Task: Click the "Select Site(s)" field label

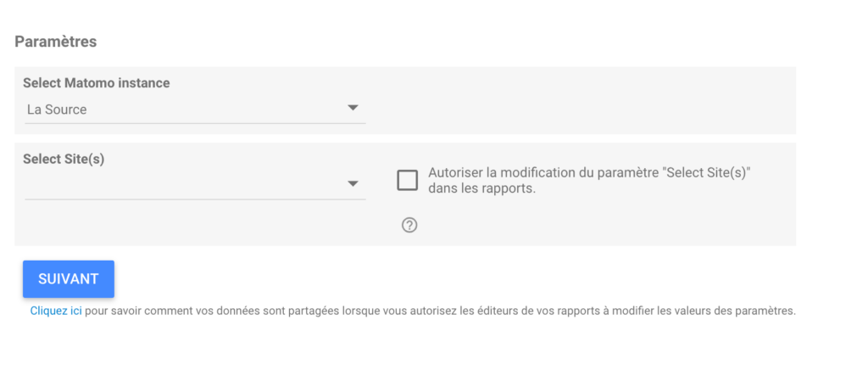Action: (64, 159)
